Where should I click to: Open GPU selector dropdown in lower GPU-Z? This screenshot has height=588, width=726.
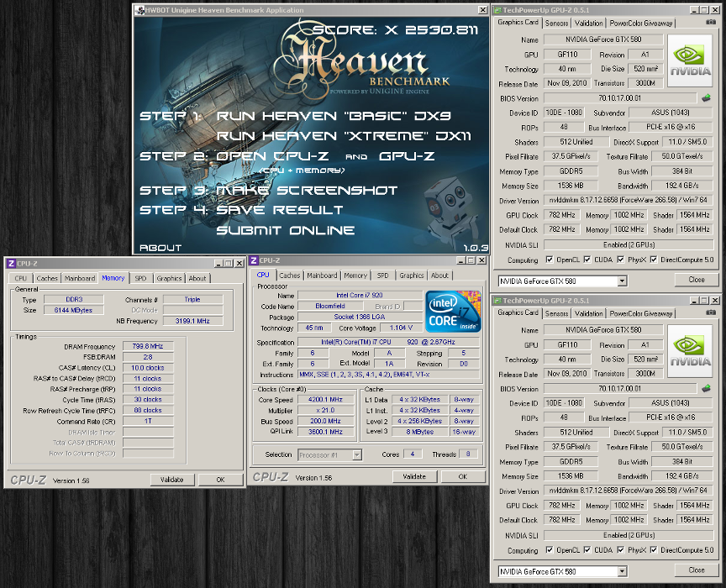tap(623, 571)
